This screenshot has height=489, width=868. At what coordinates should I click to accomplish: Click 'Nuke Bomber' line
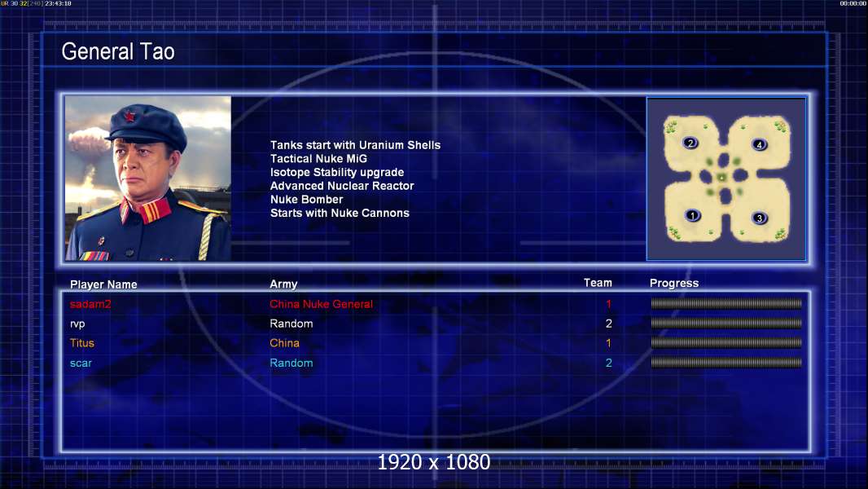tap(307, 200)
